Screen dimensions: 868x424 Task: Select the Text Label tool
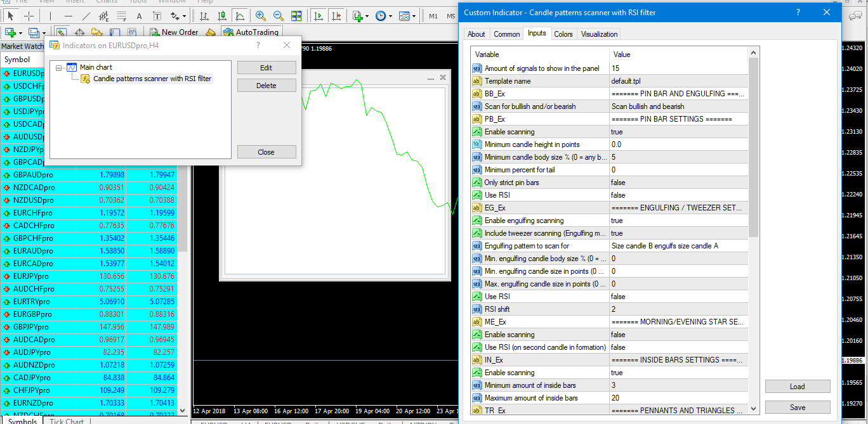[157, 16]
